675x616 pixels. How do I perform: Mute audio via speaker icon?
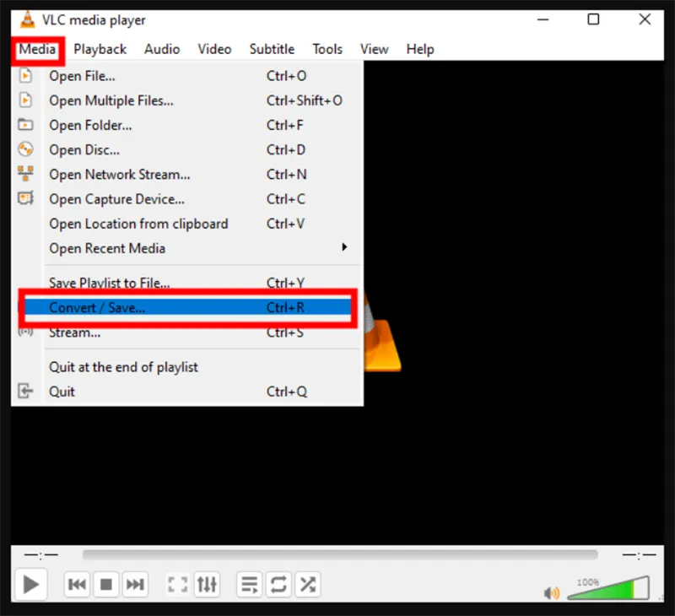552,592
